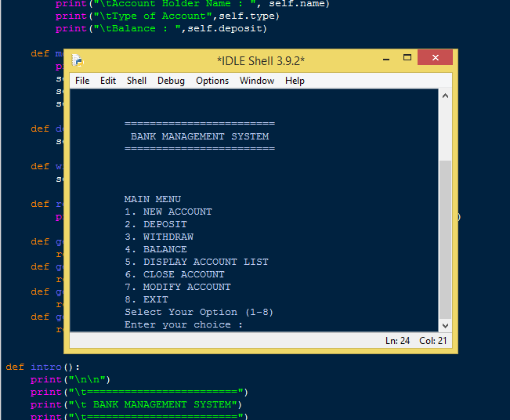Open the File menu in IDLE Shell
The image size is (510, 420).
[82, 81]
